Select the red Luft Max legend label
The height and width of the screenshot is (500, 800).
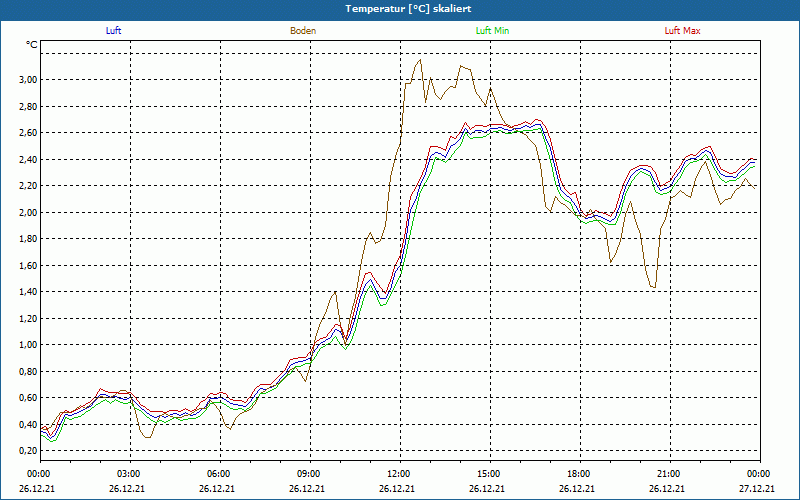coord(683,31)
